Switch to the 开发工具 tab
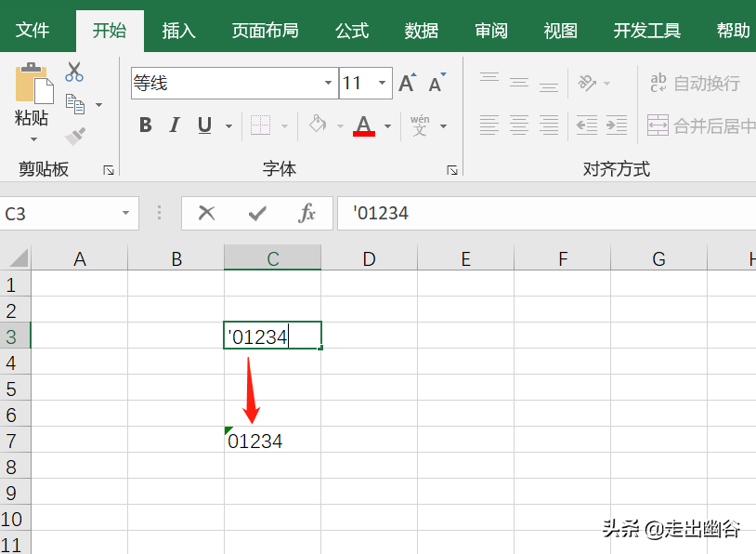This screenshot has width=756, height=554. 647,31
